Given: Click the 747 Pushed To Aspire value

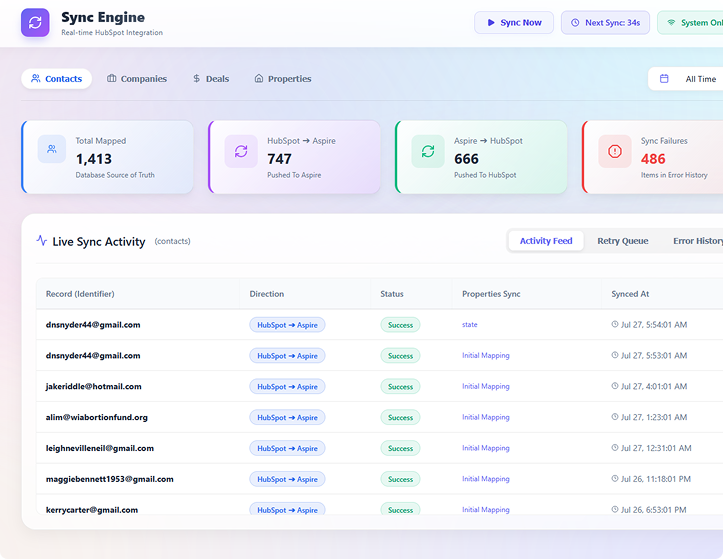Looking at the screenshot, I should pos(279,159).
